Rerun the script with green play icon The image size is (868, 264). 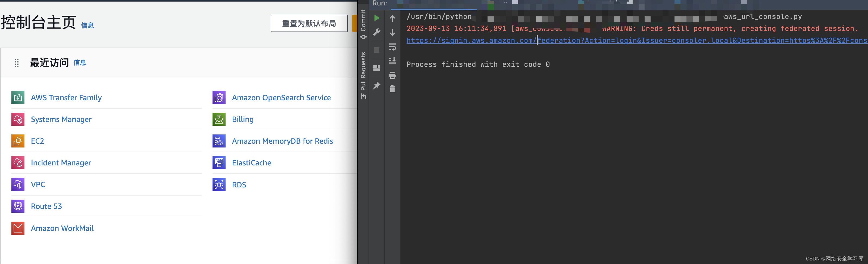(x=377, y=18)
